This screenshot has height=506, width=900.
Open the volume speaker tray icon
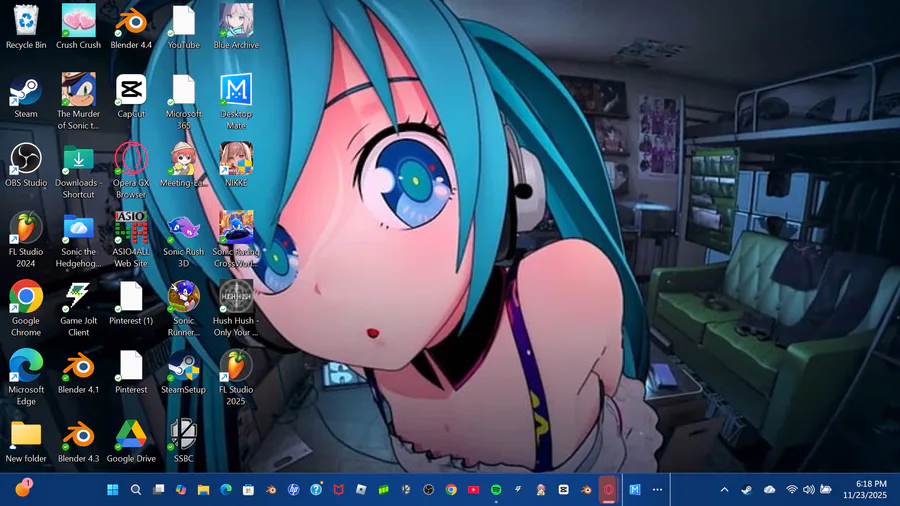[809, 489]
